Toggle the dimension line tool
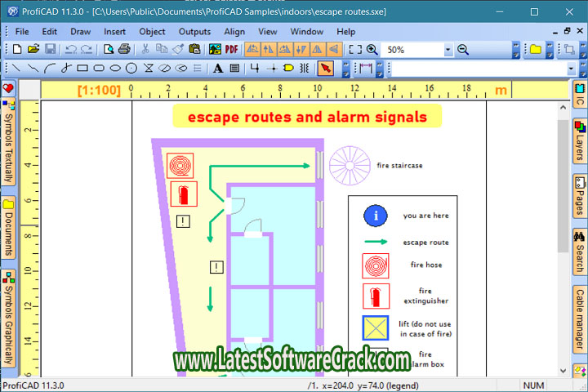The height and width of the screenshot is (392, 588). 366,69
